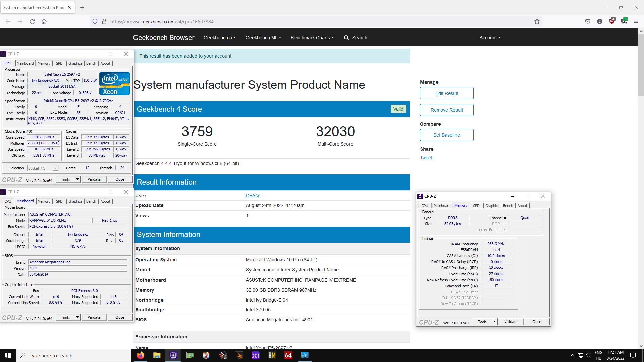This screenshot has width=644, height=362.
Task: Open the Firefox hamburger application menu
Action: tap(636, 21)
